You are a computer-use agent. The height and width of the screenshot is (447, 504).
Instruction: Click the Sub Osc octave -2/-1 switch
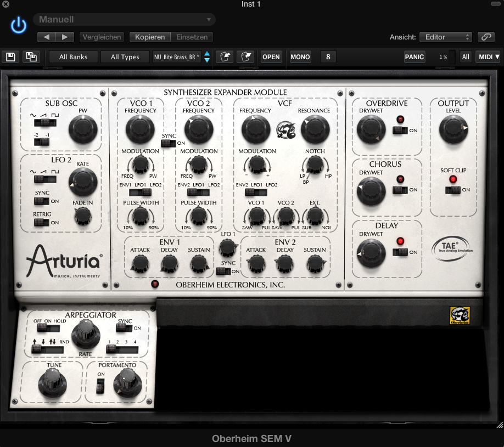click(x=42, y=142)
